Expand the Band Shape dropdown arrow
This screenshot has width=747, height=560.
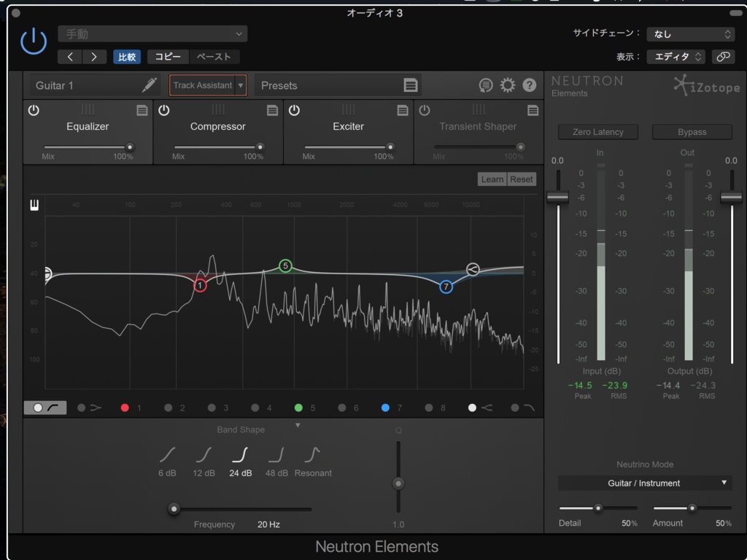(x=298, y=425)
